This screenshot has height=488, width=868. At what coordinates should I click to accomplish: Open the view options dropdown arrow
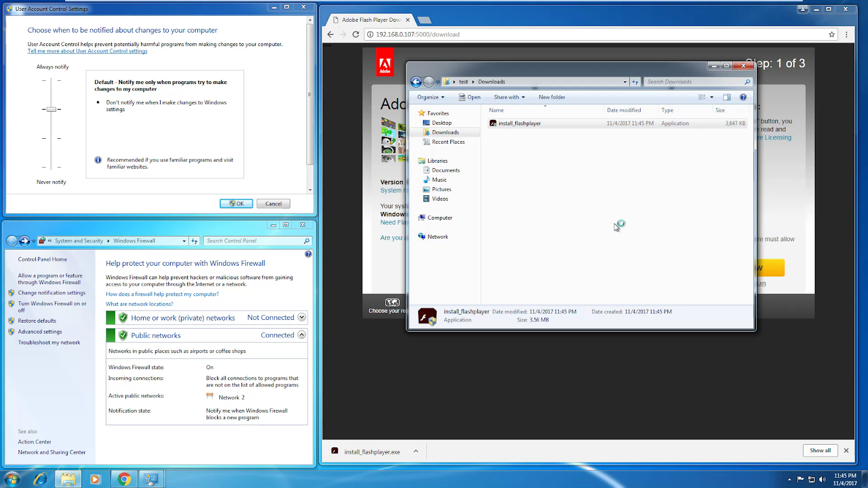[712, 97]
